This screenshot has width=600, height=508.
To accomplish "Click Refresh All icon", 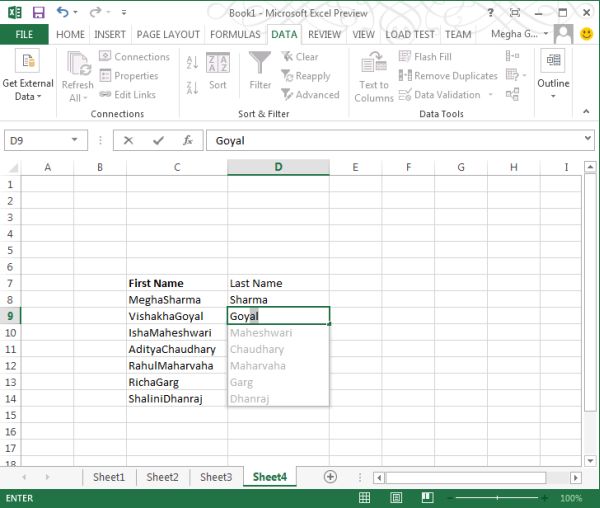I will pyautogui.click(x=78, y=77).
